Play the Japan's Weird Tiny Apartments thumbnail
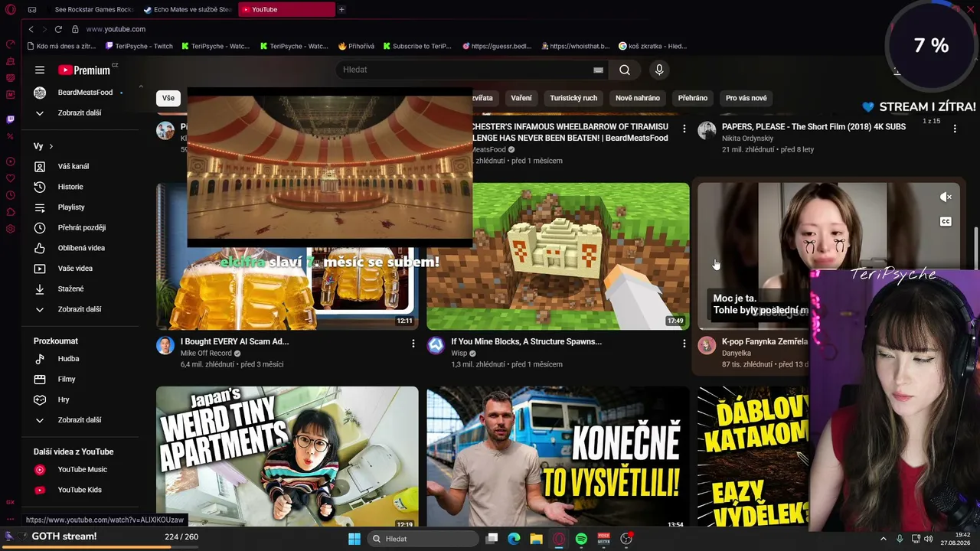 (x=287, y=457)
